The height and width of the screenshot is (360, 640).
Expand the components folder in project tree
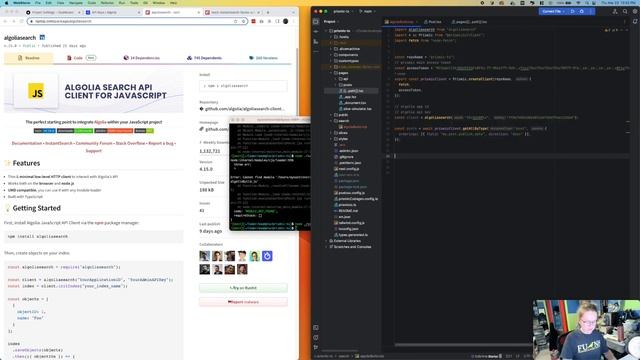331,55
